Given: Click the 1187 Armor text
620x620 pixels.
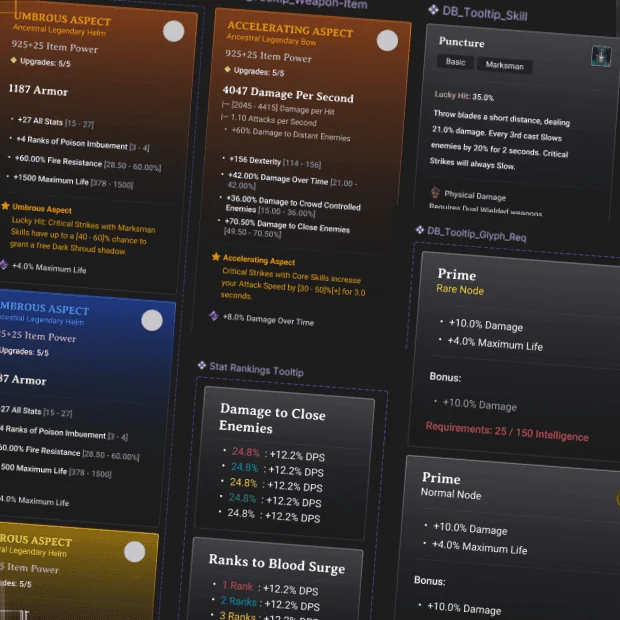Looking at the screenshot, I should 38,90.
